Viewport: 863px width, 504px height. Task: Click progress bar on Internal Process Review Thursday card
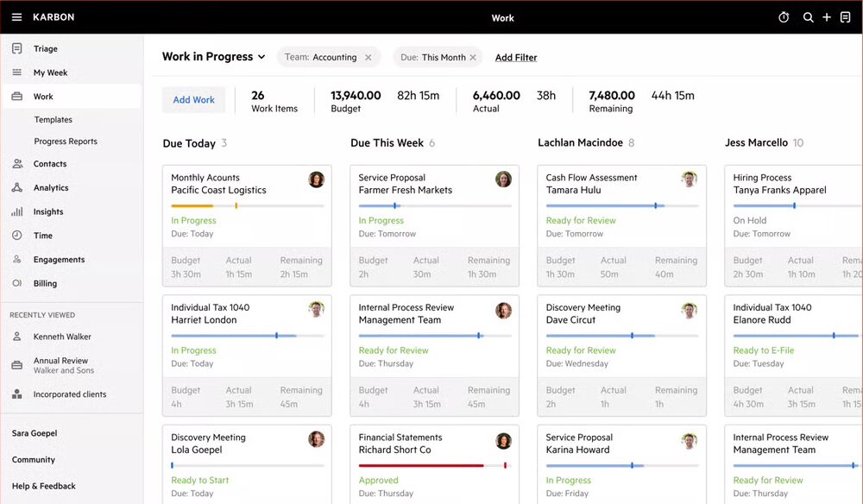click(x=435, y=336)
